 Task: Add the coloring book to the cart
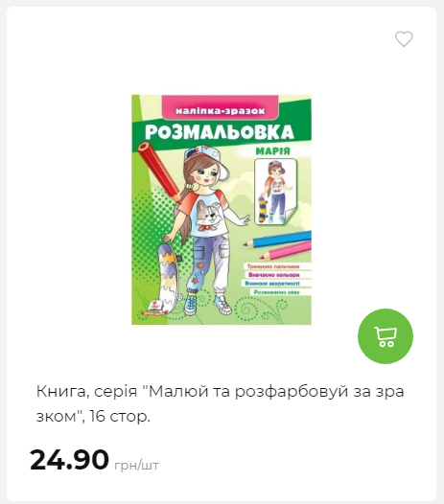click(x=386, y=336)
